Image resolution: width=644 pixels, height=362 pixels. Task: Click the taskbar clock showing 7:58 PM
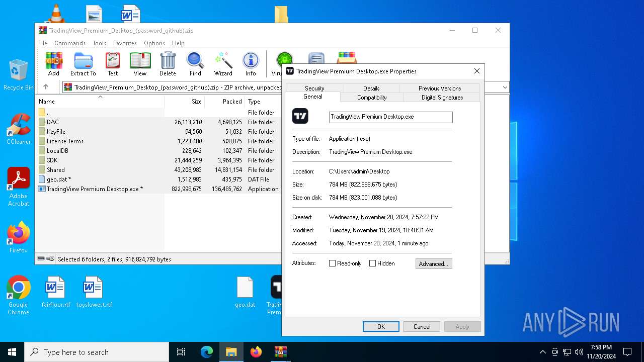click(601, 352)
